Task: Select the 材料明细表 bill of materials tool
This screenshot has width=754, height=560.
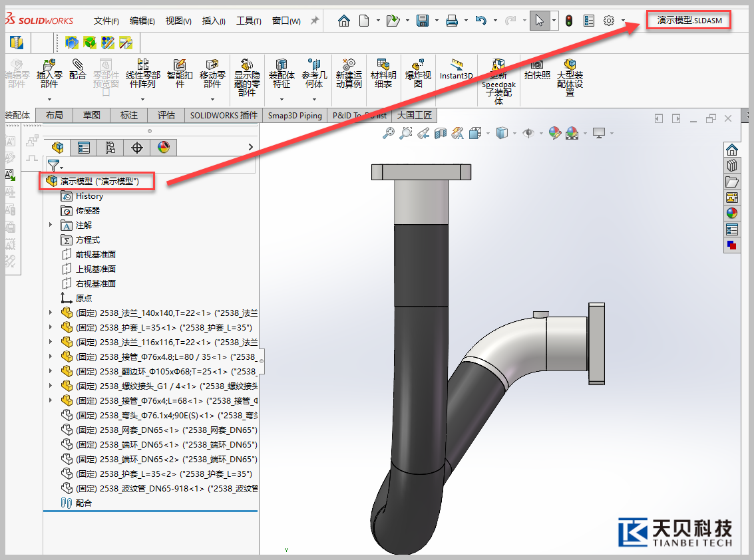Action: [x=383, y=72]
